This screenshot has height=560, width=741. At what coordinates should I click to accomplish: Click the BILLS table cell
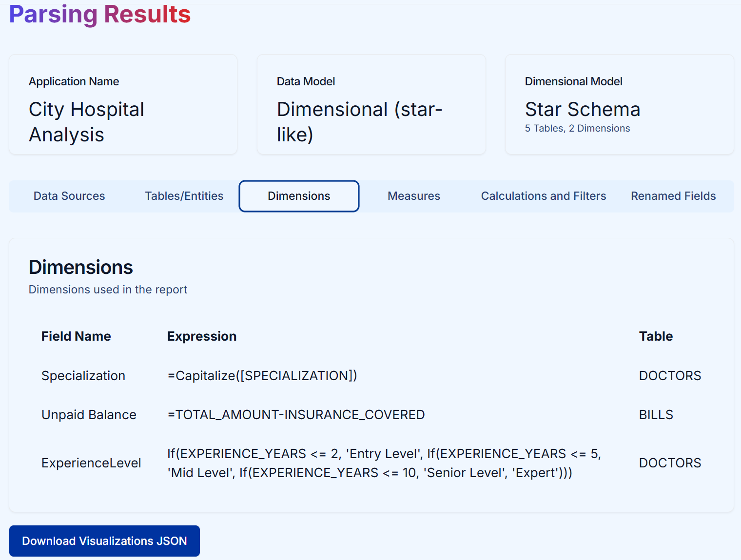[x=656, y=415]
